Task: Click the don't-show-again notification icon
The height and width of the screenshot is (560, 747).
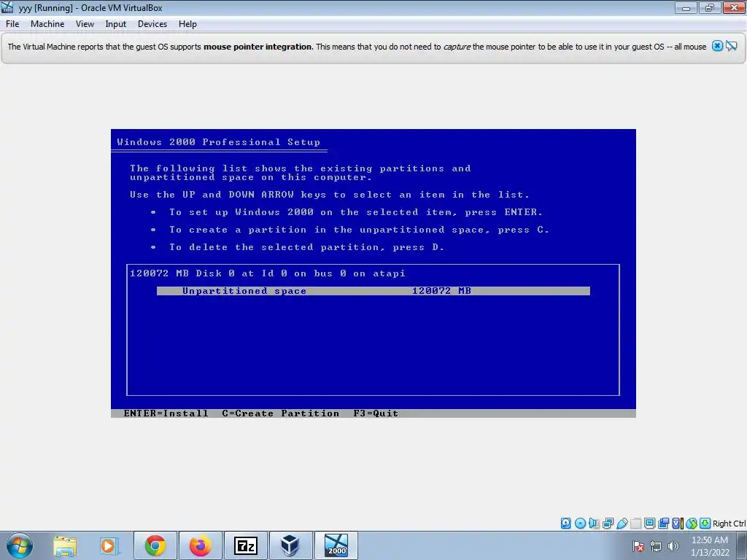Action: (732, 46)
